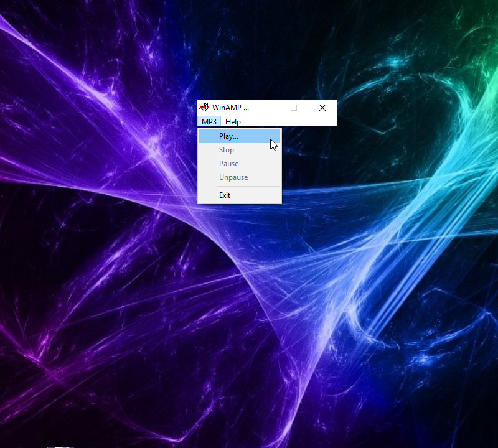Screen dimensions: 498x448
Task: Open the Help menu
Action: point(233,121)
